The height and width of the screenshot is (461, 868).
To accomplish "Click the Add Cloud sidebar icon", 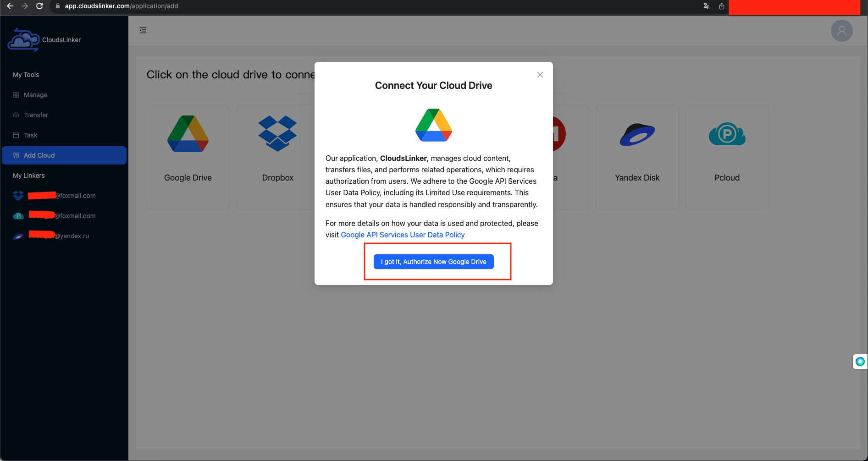I will click(x=16, y=155).
